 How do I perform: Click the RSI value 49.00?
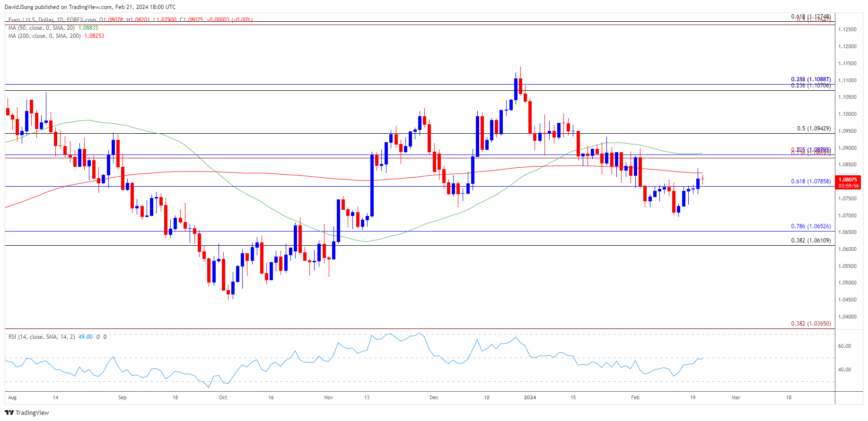[x=86, y=337]
